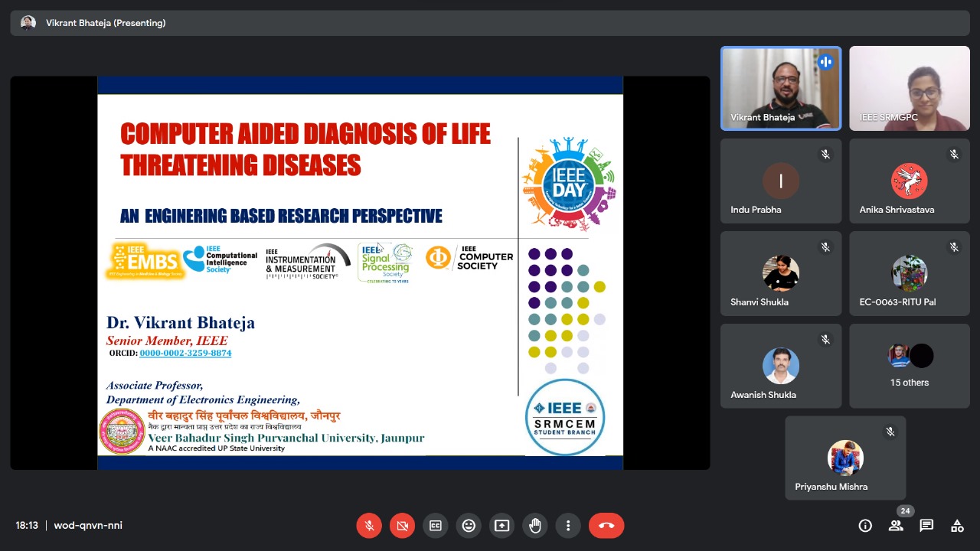Image resolution: width=980 pixels, height=551 pixels.
Task: Click Priyanshu Mishra's participant tile
Action: 845,458
